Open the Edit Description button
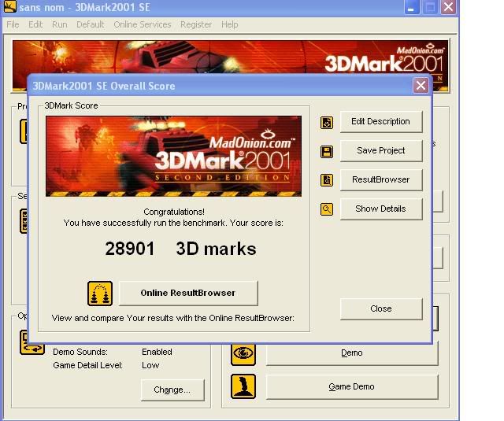Screen dimensions: 504x421 pos(381,122)
